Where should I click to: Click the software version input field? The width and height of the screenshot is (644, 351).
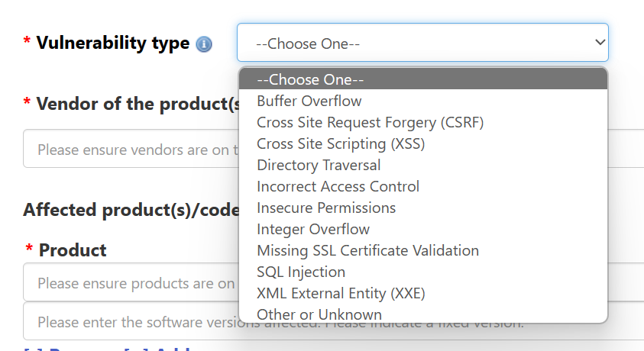(x=131, y=321)
